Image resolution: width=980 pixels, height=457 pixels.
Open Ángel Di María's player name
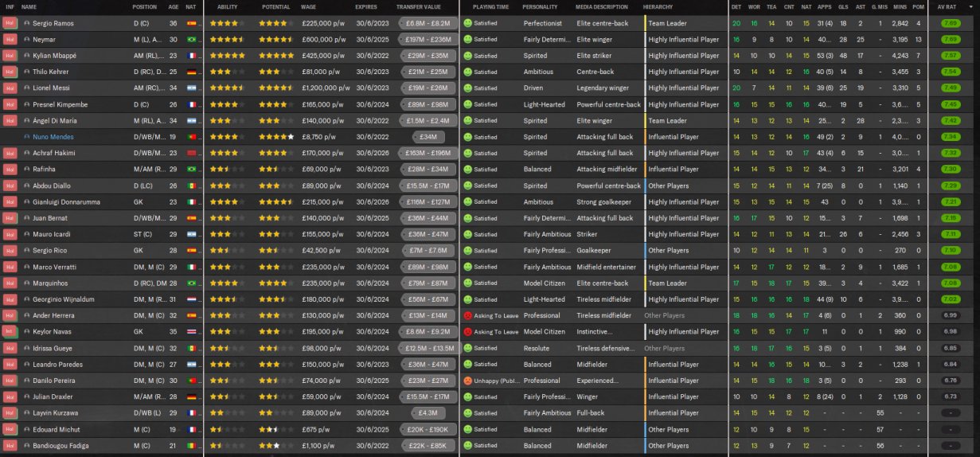[55, 120]
